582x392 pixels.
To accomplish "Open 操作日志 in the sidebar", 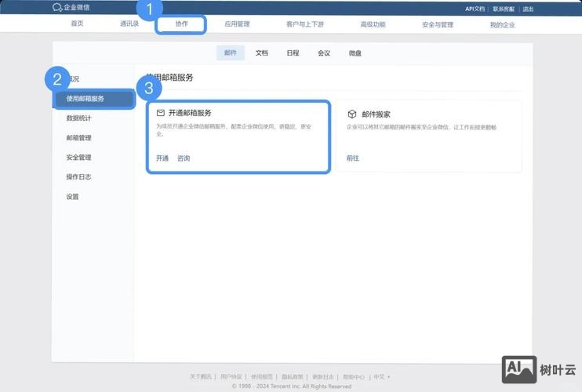I will [78, 176].
